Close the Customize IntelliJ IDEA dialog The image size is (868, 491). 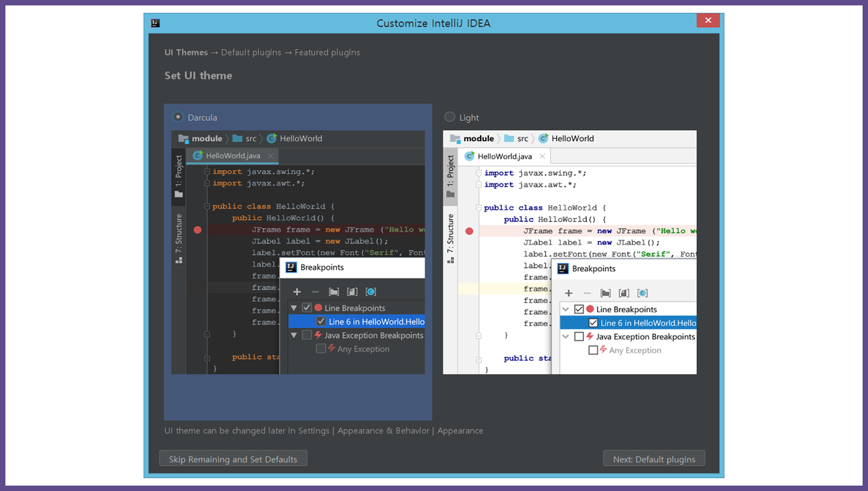708,21
